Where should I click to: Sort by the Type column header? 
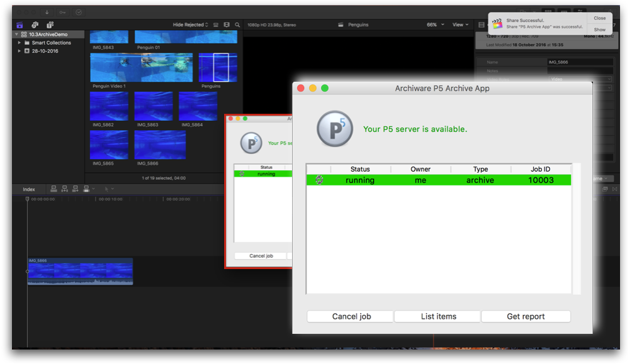(x=480, y=169)
